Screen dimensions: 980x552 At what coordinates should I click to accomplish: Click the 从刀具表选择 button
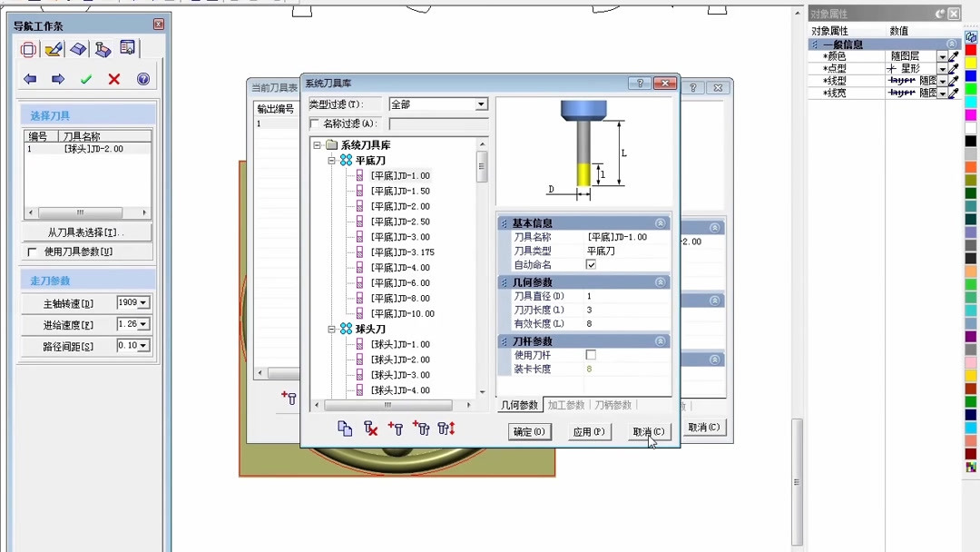tap(86, 233)
